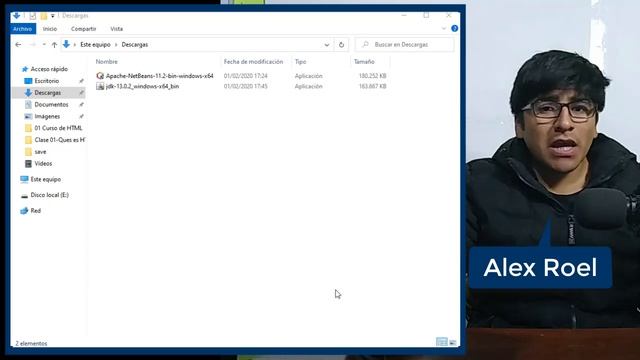Open the 01 Curso de HTML folder
640x360 pixels.
pos(58,128)
